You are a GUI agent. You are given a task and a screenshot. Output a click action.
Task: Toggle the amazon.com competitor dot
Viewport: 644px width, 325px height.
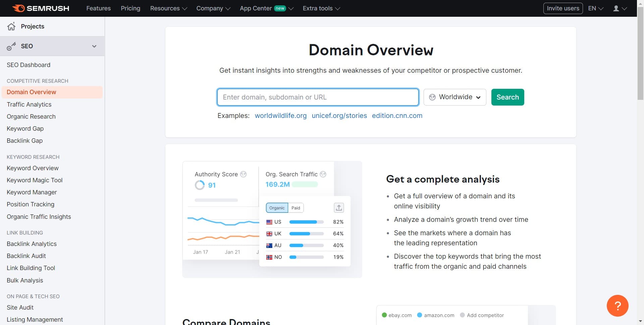pyautogui.click(x=420, y=315)
